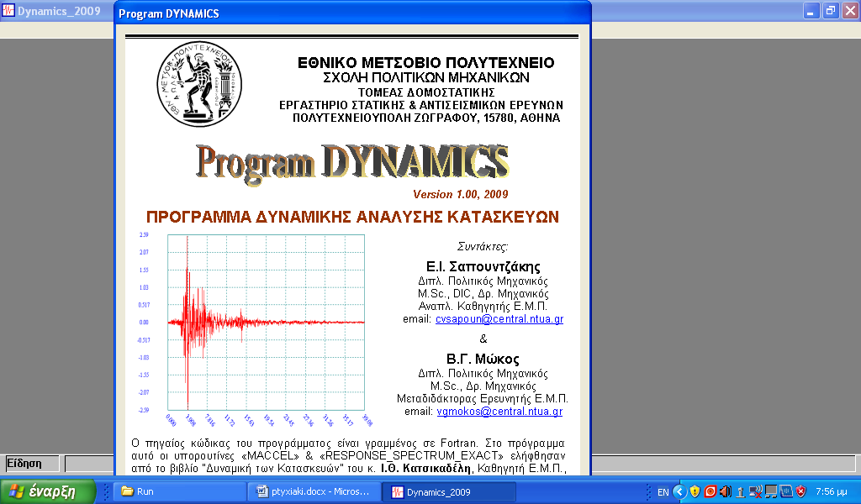Click the author name Ε.Ι. Σαπουντζάκης

click(483, 266)
